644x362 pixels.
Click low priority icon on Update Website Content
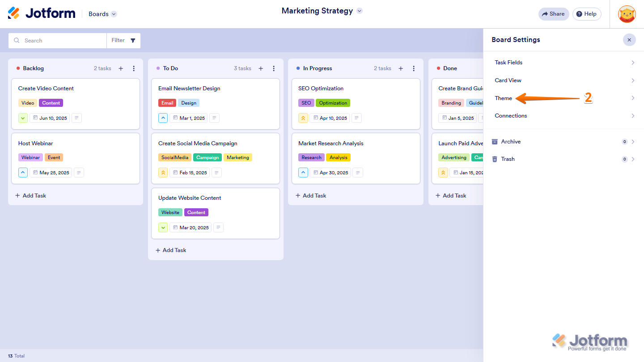[x=163, y=227]
